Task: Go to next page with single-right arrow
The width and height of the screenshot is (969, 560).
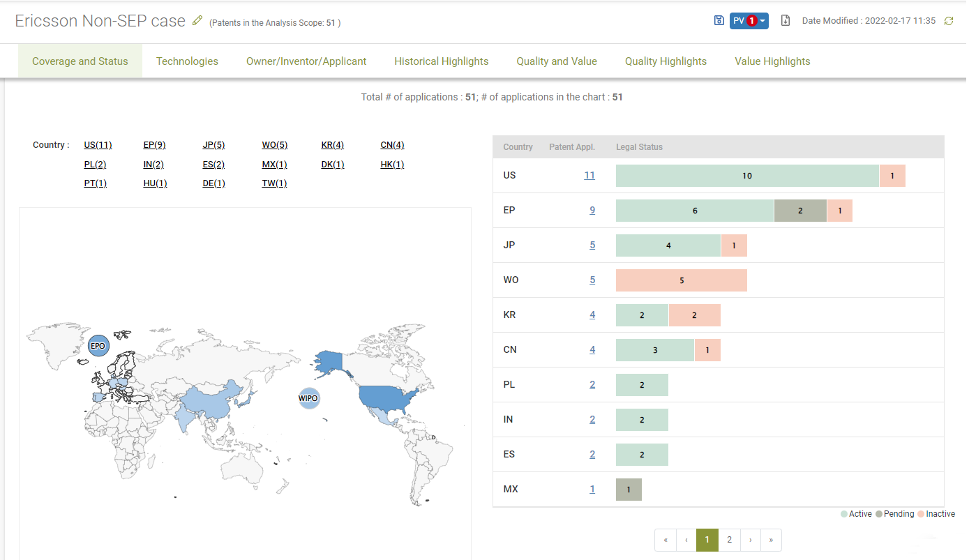Action: (750, 540)
